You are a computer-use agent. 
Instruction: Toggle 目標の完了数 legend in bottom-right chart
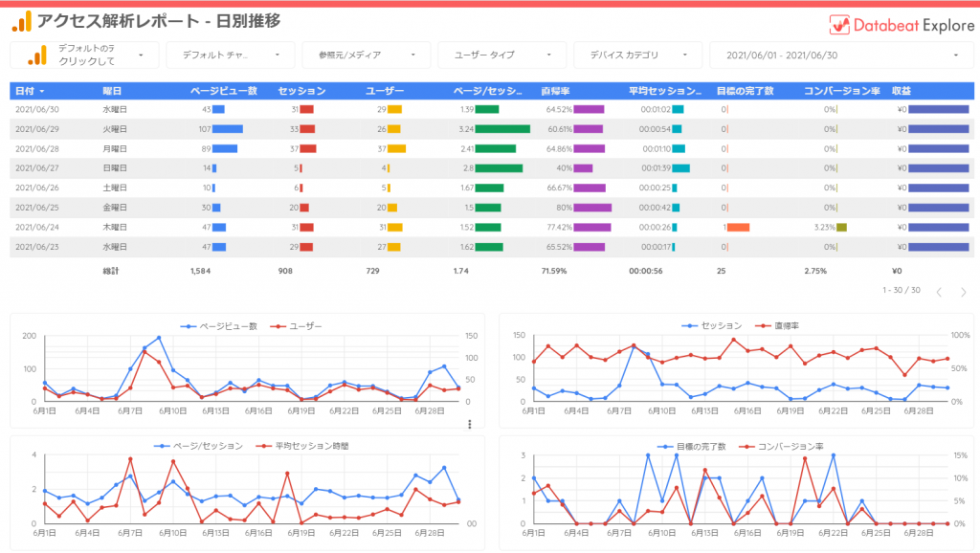692,447
